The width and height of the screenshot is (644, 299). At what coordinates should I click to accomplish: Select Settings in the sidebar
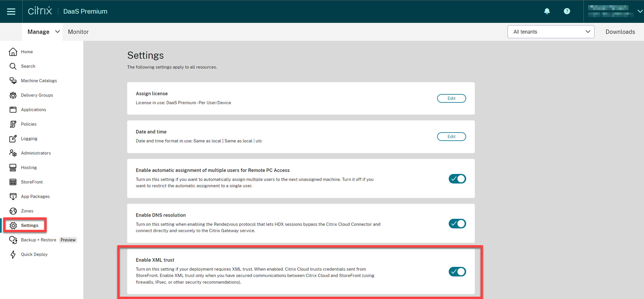[29, 226]
